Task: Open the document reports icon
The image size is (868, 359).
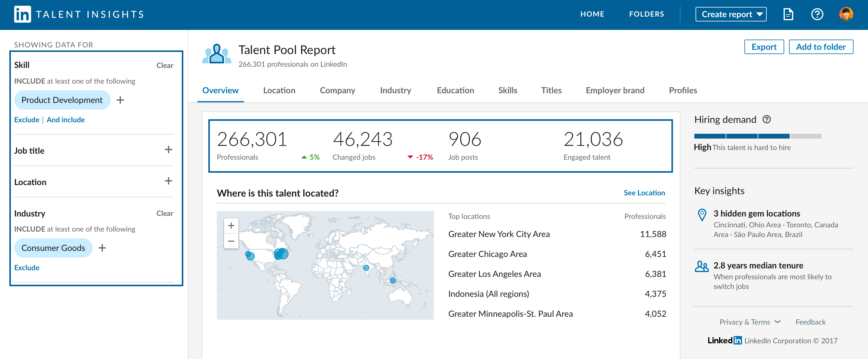Action: pos(788,14)
